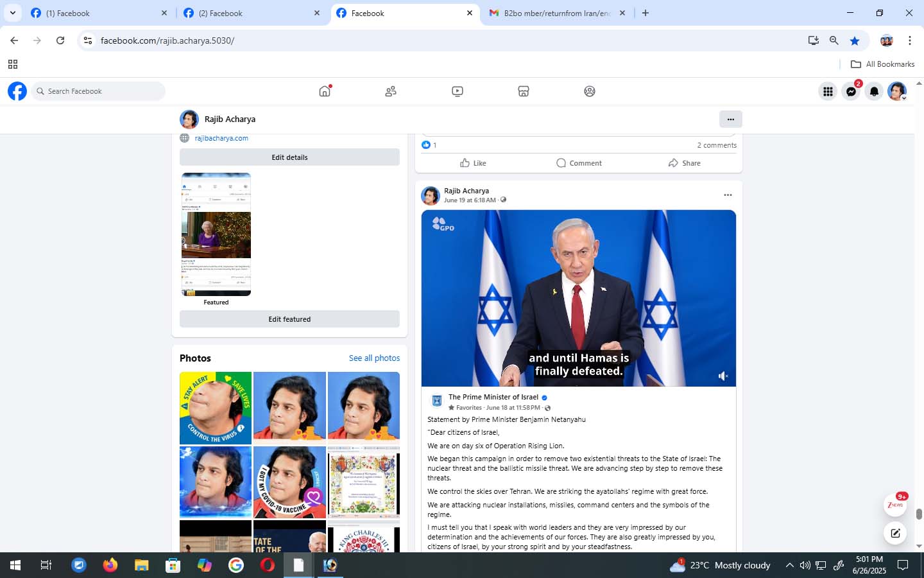Play the Netanyahu statement video
The image size is (924, 578).
click(579, 298)
